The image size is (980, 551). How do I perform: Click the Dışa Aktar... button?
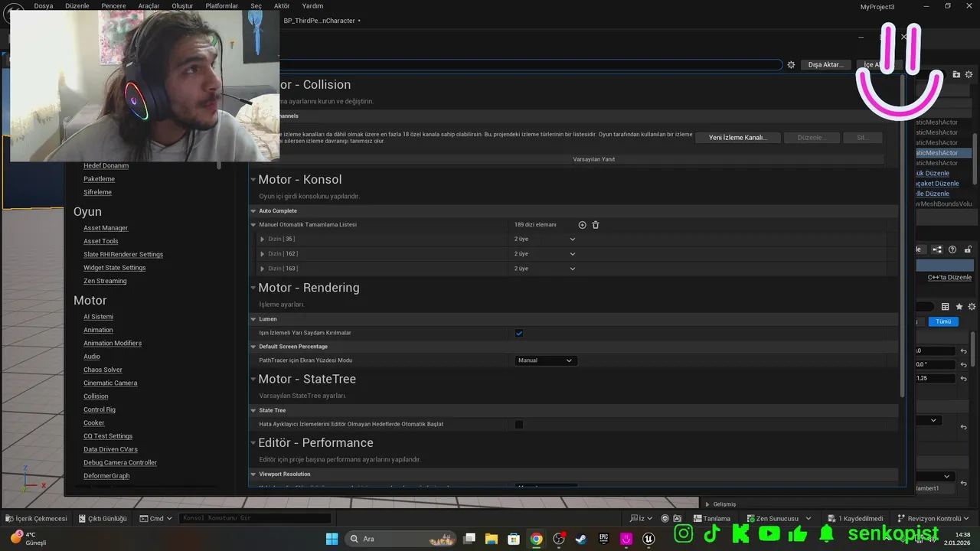pyautogui.click(x=825, y=65)
